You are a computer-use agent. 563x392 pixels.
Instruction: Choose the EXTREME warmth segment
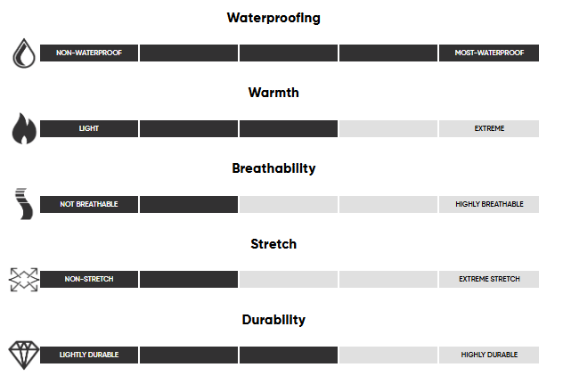[489, 128]
